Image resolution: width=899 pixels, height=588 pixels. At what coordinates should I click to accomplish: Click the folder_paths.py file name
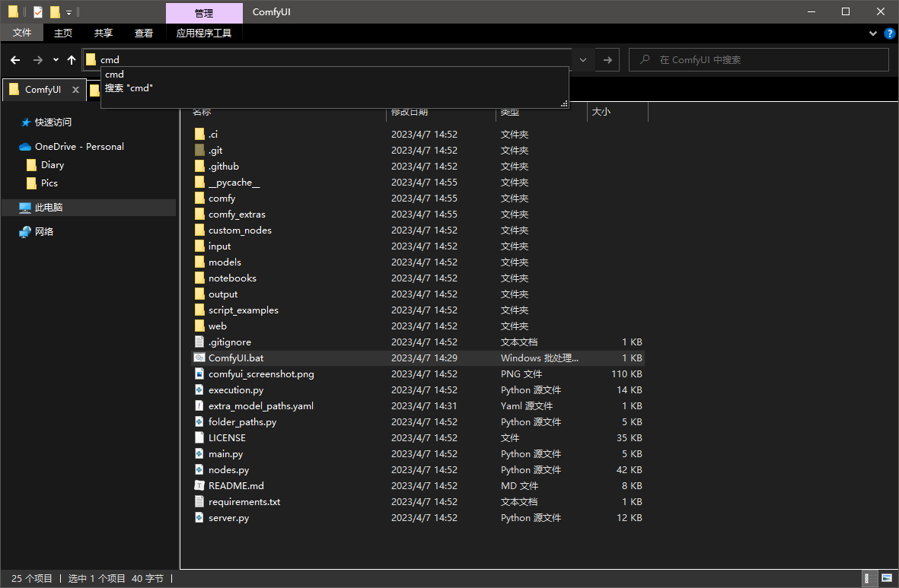(x=243, y=422)
